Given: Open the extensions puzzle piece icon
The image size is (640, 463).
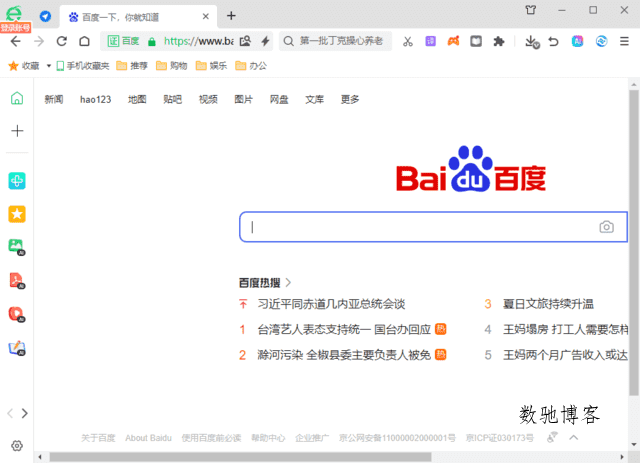Looking at the screenshot, I should [x=499, y=41].
